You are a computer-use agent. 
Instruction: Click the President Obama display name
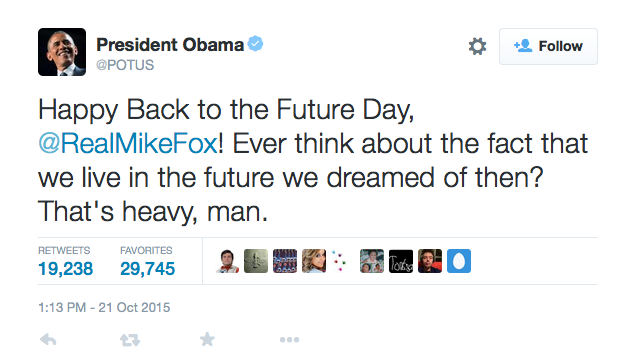170,45
